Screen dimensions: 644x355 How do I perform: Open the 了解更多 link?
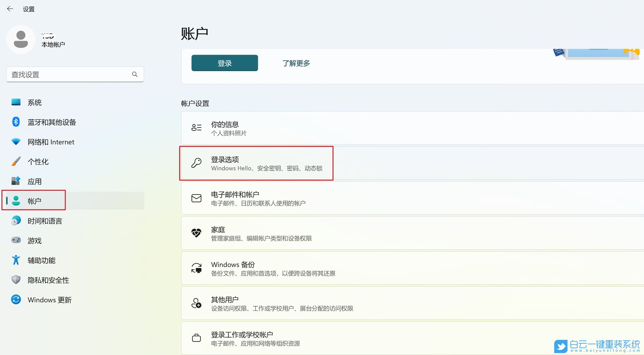click(x=296, y=63)
